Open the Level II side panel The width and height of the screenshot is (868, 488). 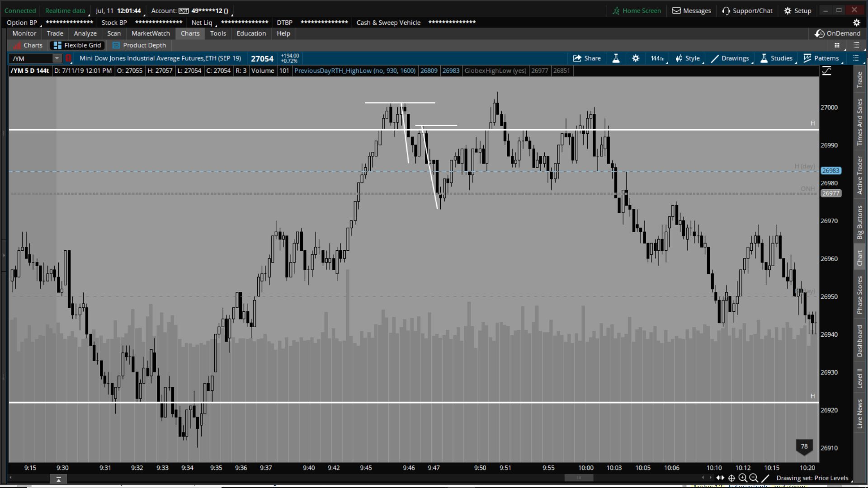[859, 378]
